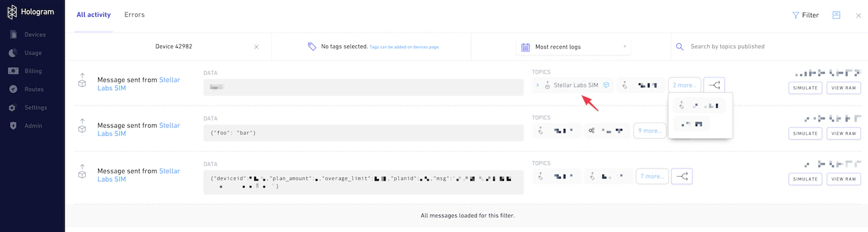
Task: Click the calendar icon by Most recent logs
Action: 526,47
